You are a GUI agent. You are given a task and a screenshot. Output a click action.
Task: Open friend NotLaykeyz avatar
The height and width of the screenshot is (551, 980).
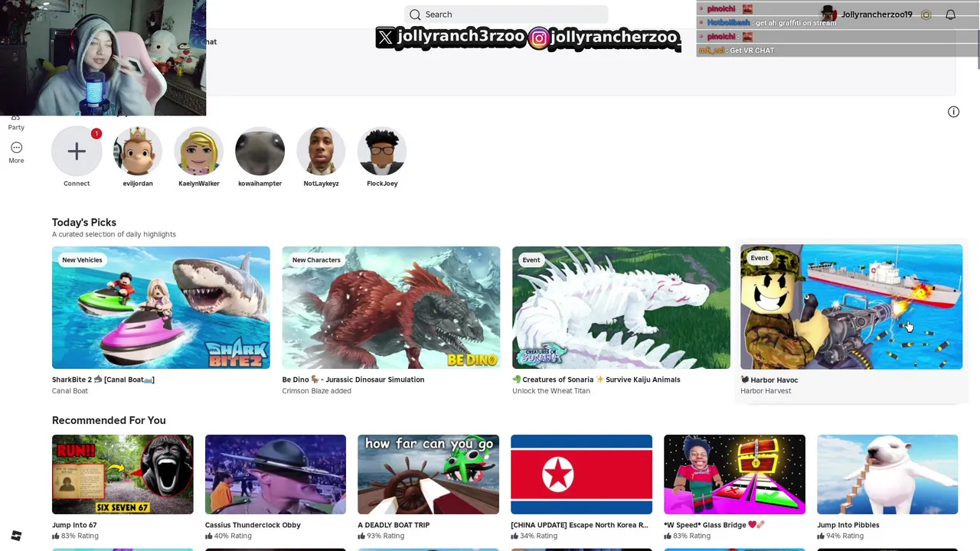click(x=321, y=151)
